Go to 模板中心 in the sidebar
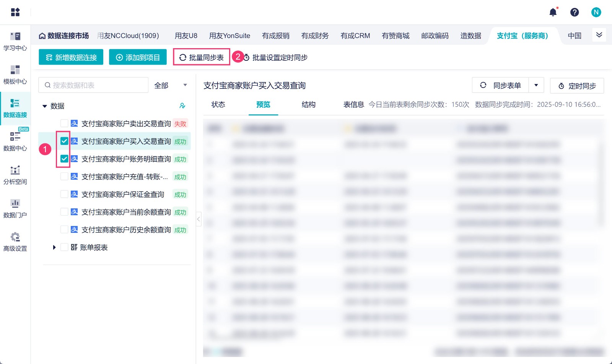This screenshot has width=612, height=364. coord(15,75)
